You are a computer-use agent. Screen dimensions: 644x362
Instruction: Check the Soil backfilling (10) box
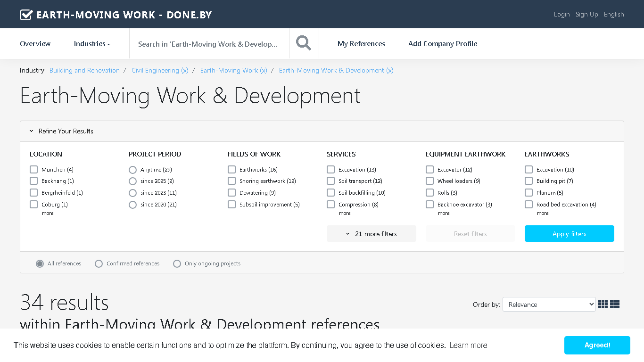[x=330, y=192]
